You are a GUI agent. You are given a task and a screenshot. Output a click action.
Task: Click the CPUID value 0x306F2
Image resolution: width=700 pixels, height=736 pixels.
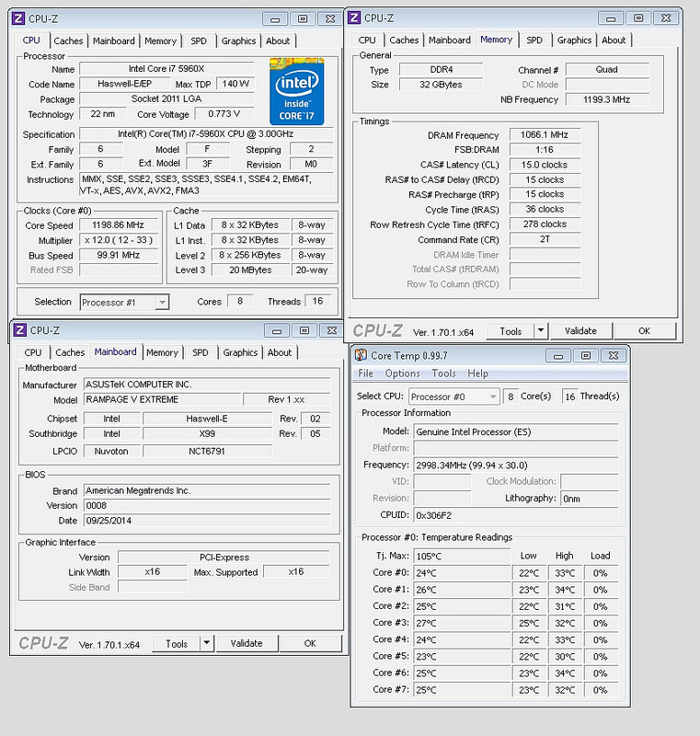click(x=516, y=515)
